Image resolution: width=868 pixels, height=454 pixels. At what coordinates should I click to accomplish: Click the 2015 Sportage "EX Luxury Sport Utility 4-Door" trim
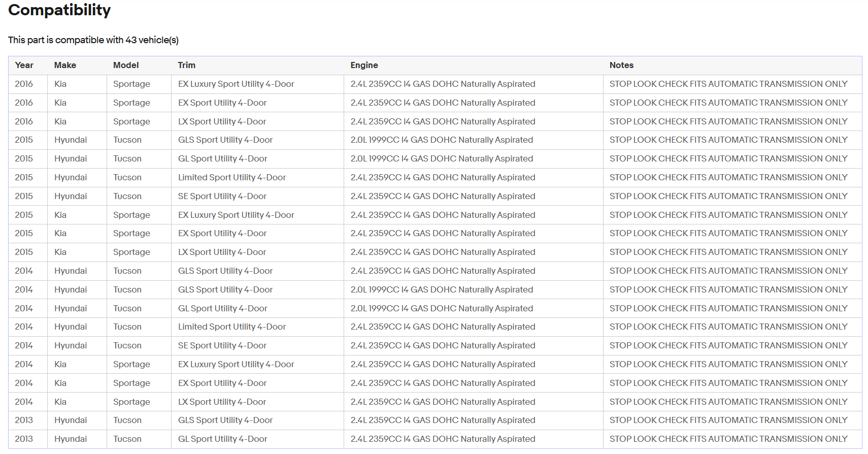[x=236, y=215]
